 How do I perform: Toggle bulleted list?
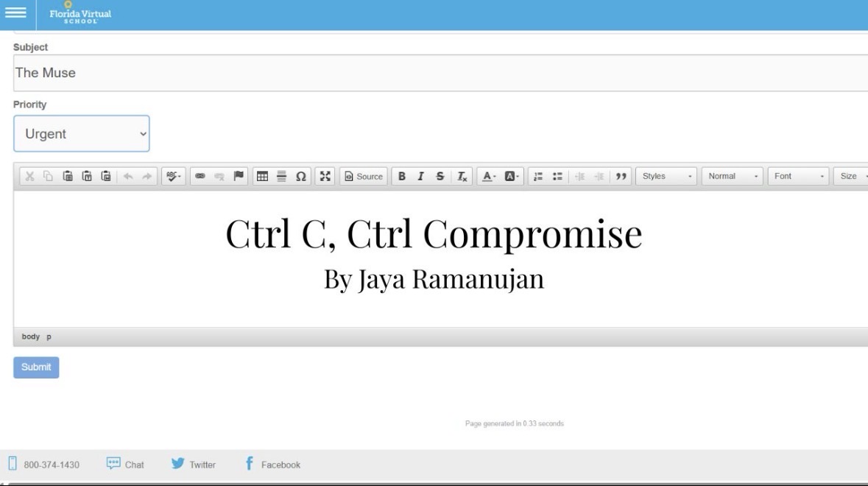pyautogui.click(x=557, y=176)
